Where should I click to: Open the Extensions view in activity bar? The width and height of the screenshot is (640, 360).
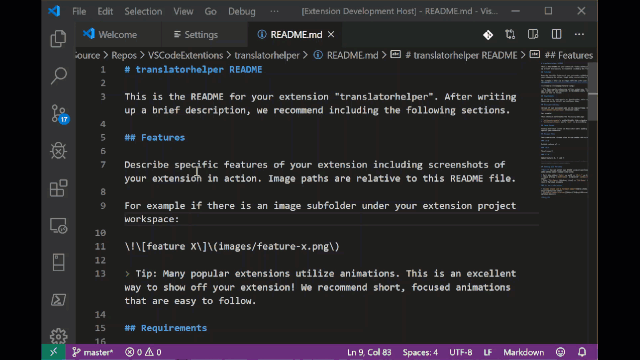(x=58, y=188)
